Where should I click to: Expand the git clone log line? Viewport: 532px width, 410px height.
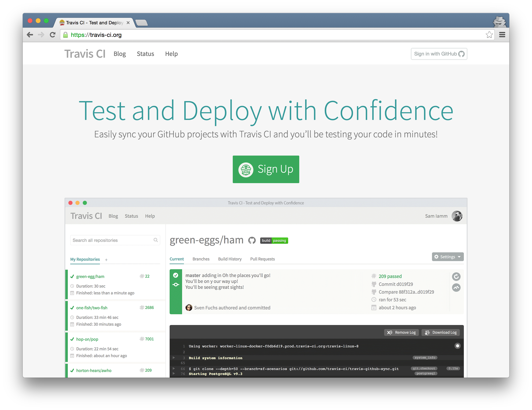coord(174,369)
